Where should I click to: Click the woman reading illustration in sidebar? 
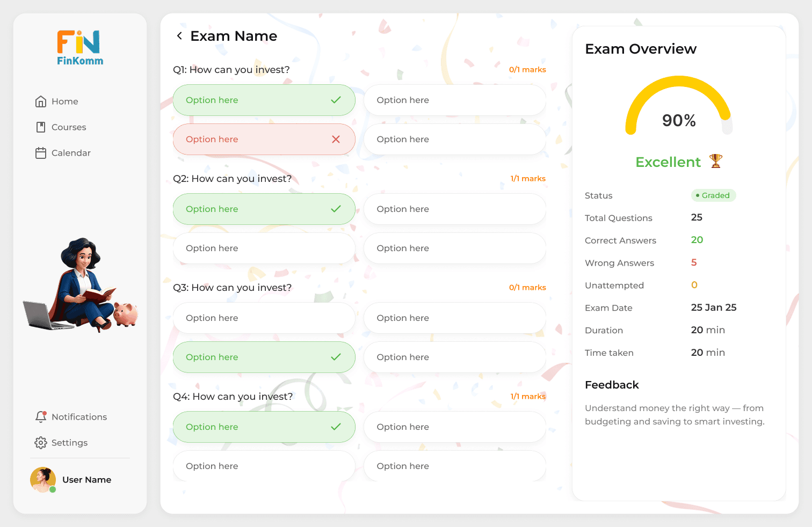coord(81,284)
